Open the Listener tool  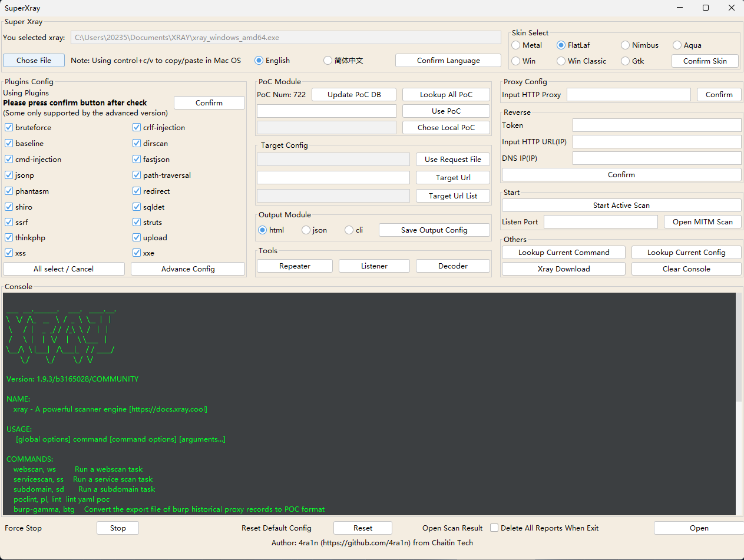click(x=374, y=266)
